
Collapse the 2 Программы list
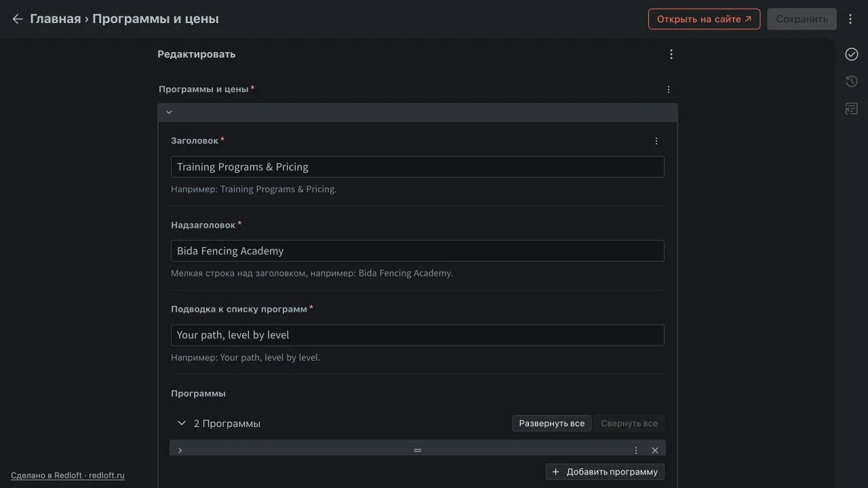(x=181, y=424)
